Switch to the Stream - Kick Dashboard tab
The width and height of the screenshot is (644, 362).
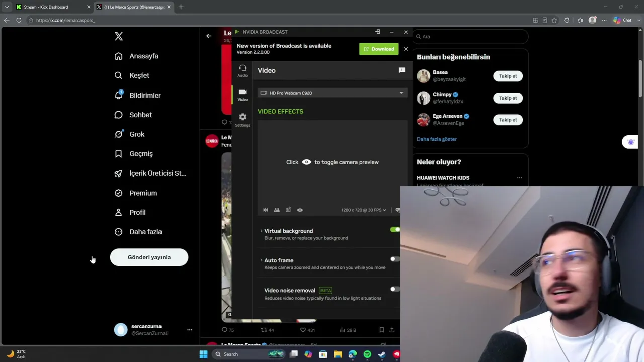click(x=52, y=7)
